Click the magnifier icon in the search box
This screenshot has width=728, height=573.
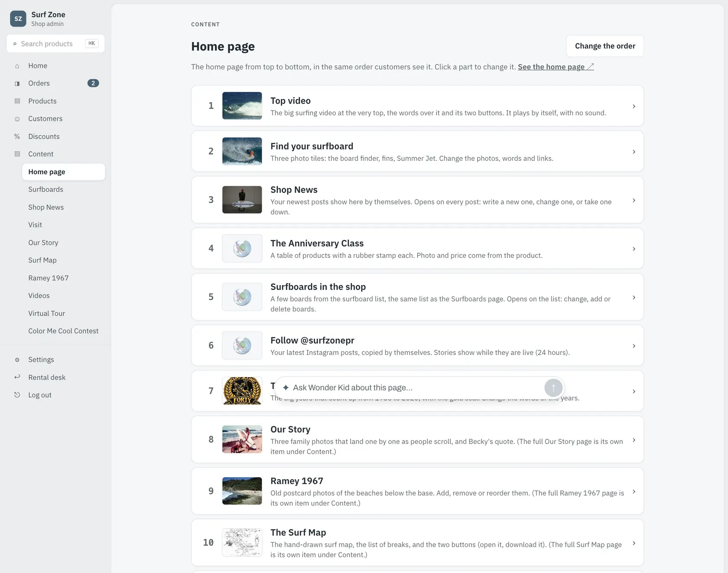(x=15, y=44)
